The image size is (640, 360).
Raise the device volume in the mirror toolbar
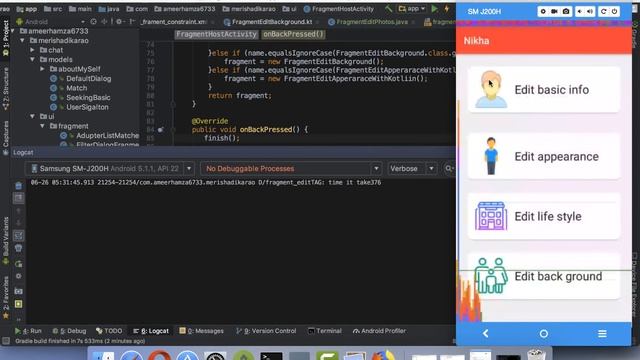pos(590,11)
